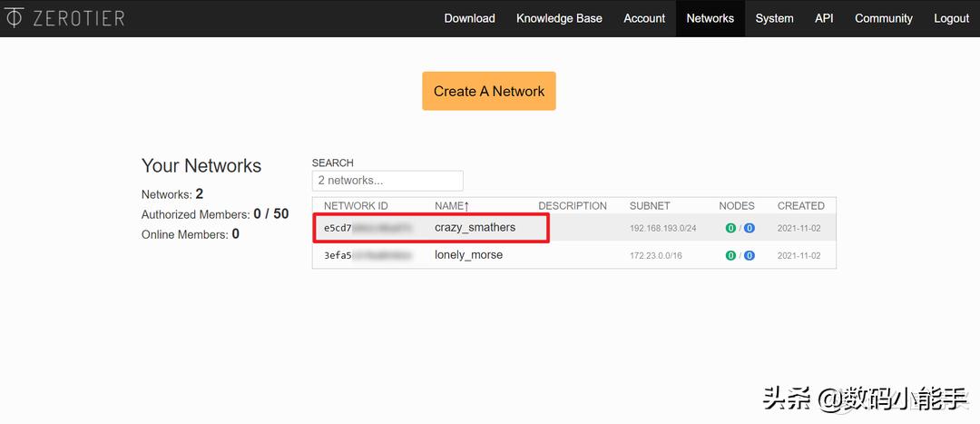The width and height of the screenshot is (980, 424).
Task: Open the lonely_morse network
Action: pyautogui.click(x=469, y=255)
